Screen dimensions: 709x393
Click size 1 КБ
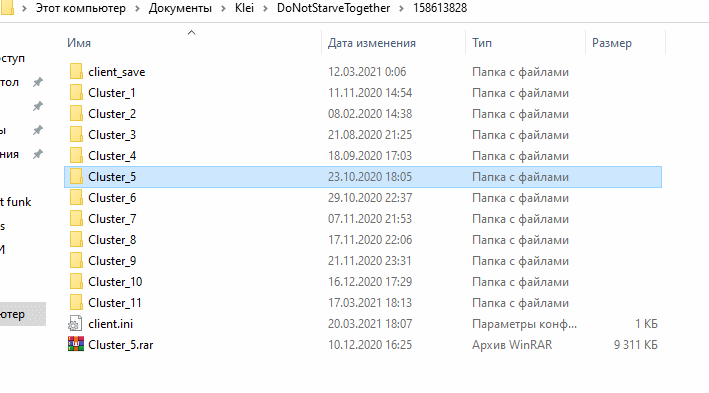click(x=646, y=324)
